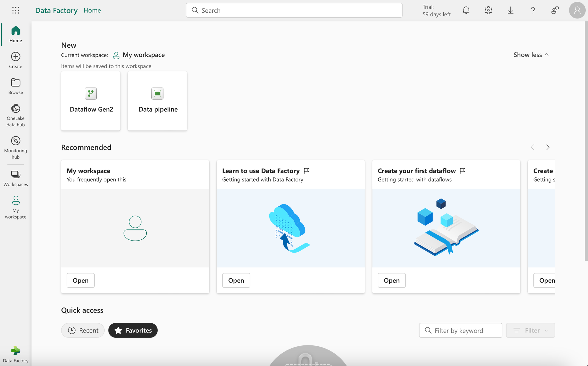Navigate to Workspaces section
Image resolution: width=588 pixels, height=366 pixels.
(x=16, y=177)
